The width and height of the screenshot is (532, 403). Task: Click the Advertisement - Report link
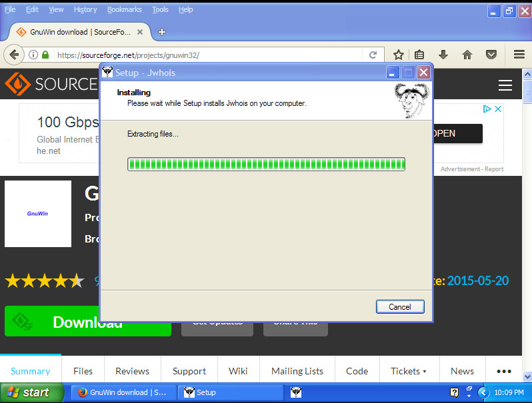point(471,169)
